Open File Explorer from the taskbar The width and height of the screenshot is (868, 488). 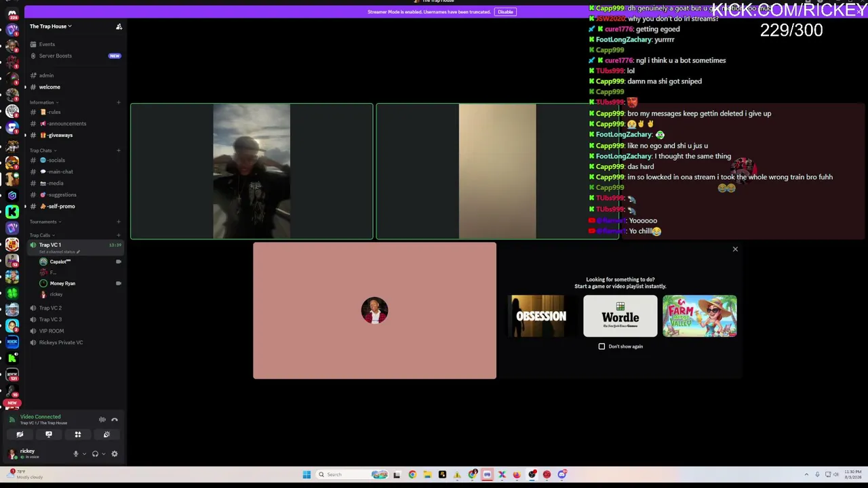coord(427,474)
